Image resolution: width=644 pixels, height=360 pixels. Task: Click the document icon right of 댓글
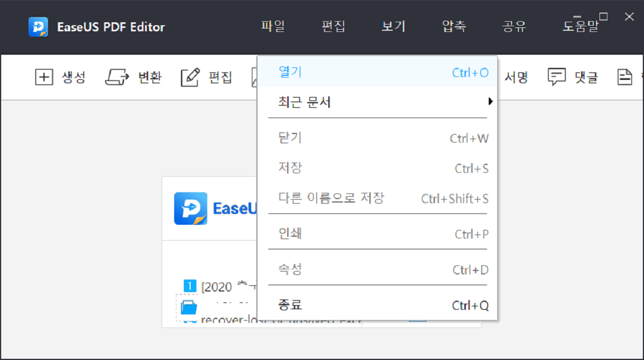click(625, 78)
